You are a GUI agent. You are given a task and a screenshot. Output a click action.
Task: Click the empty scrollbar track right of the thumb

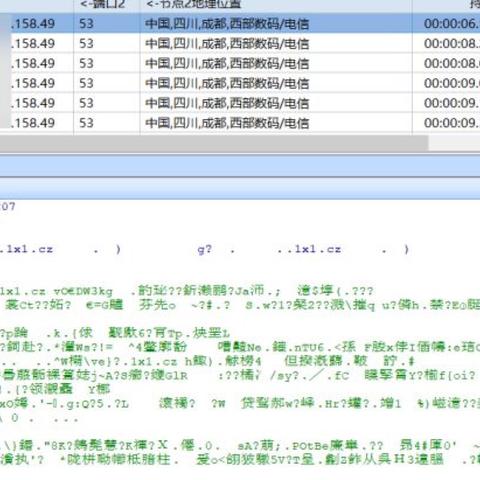pyautogui.click(x=454, y=143)
